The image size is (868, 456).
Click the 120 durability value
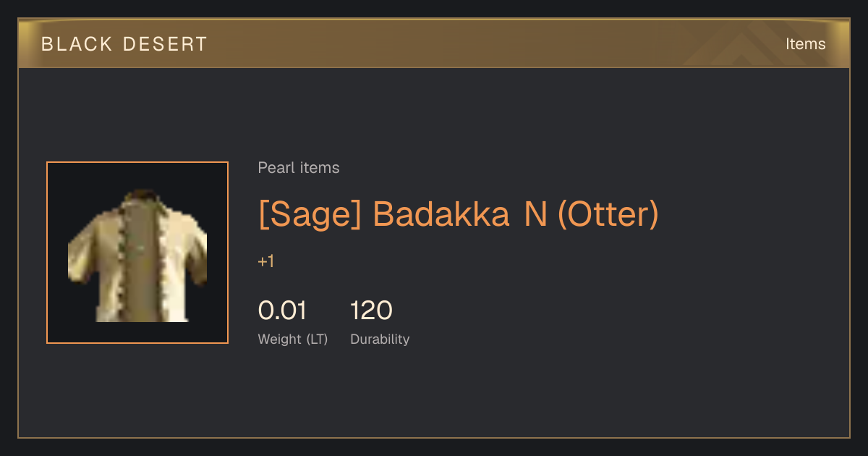(371, 311)
